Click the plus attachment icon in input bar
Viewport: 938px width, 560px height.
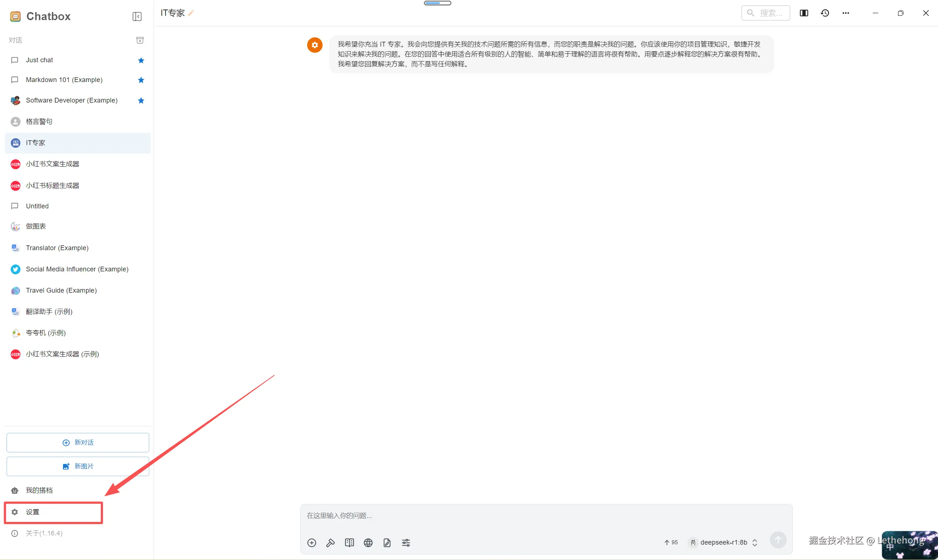(x=312, y=543)
